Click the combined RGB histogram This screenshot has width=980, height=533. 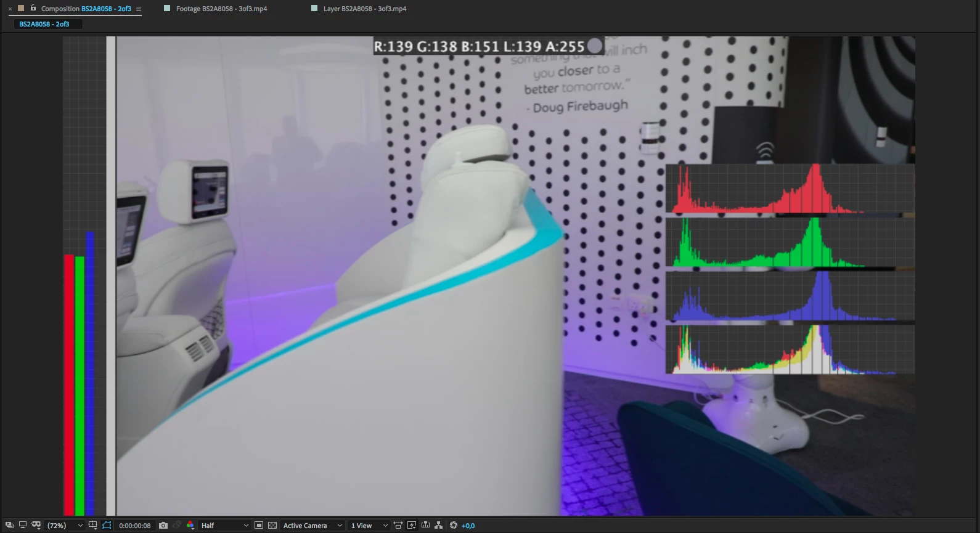tap(790, 349)
